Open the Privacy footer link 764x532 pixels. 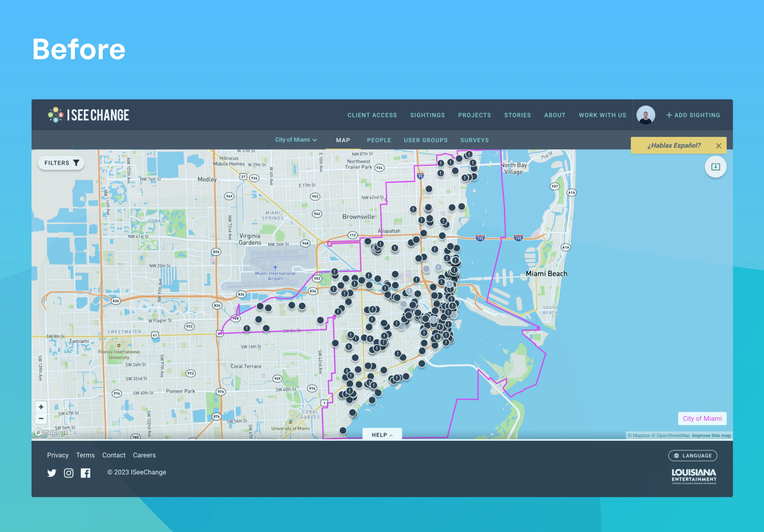click(x=58, y=455)
